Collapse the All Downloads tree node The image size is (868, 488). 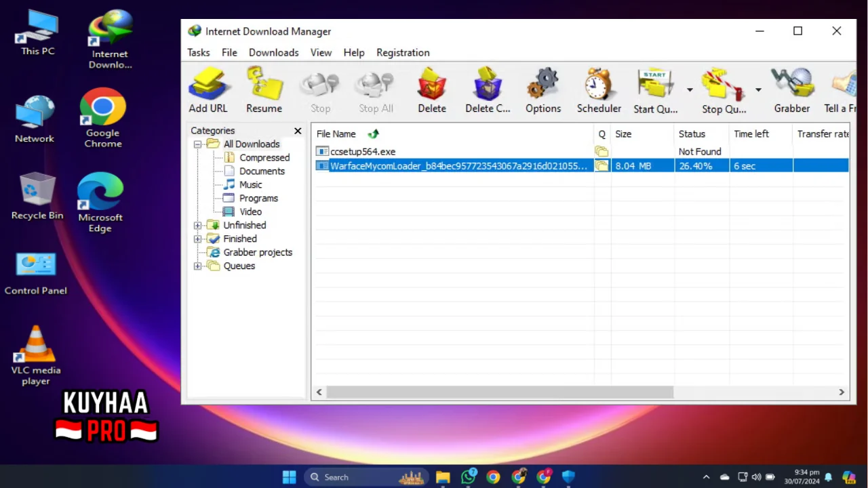click(197, 144)
